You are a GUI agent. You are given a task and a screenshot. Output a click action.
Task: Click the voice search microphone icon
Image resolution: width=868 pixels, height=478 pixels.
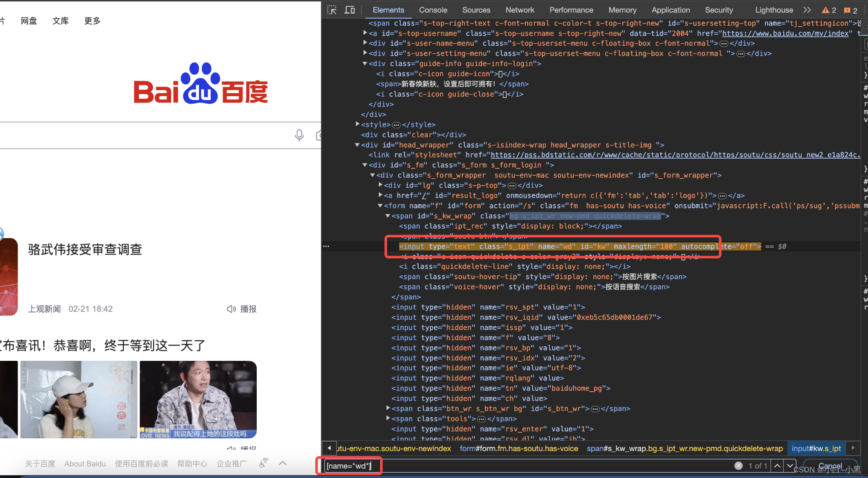tap(299, 135)
